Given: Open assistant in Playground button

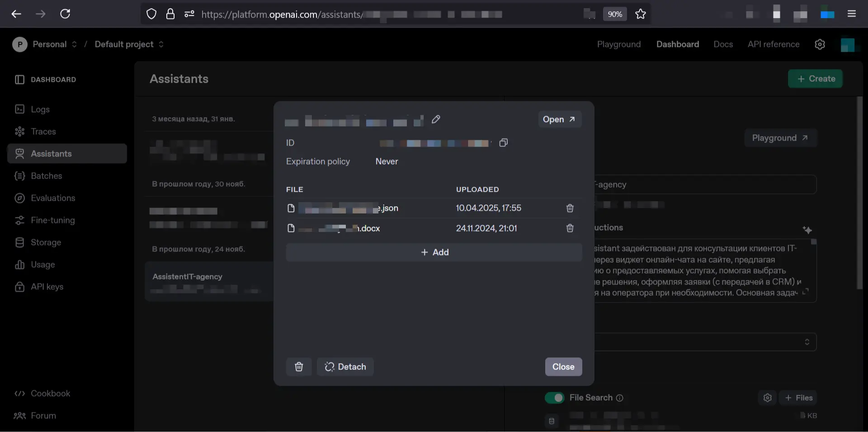Looking at the screenshot, I should [x=780, y=138].
